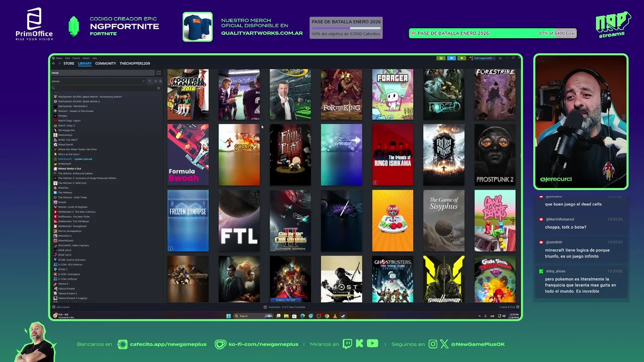The width and height of the screenshot is (644, 362).
Task: Open For The King game cover
Action: click(x=341, y=95)
